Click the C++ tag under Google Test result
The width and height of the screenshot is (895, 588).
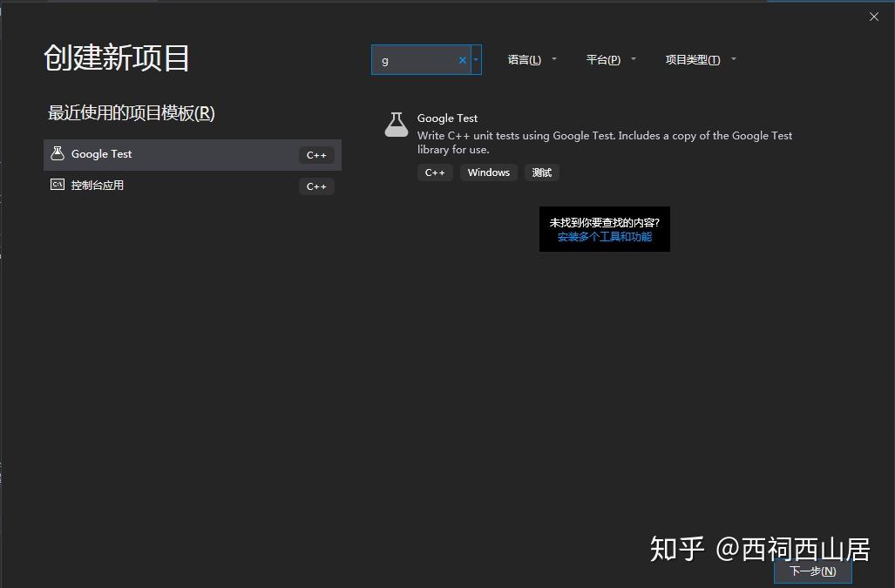(435, 172)
